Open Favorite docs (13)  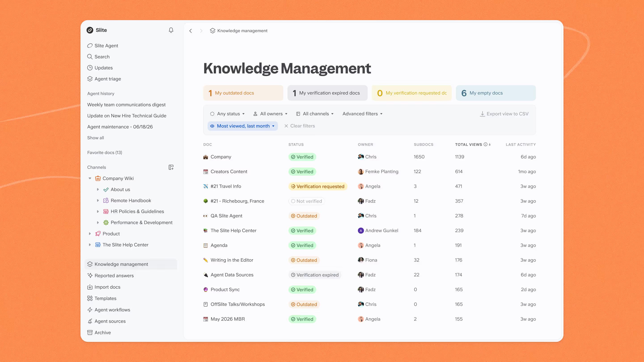click(105, 152)
